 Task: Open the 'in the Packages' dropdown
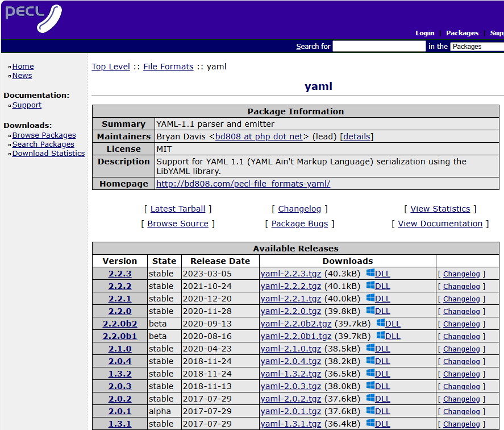pos(477,47)
